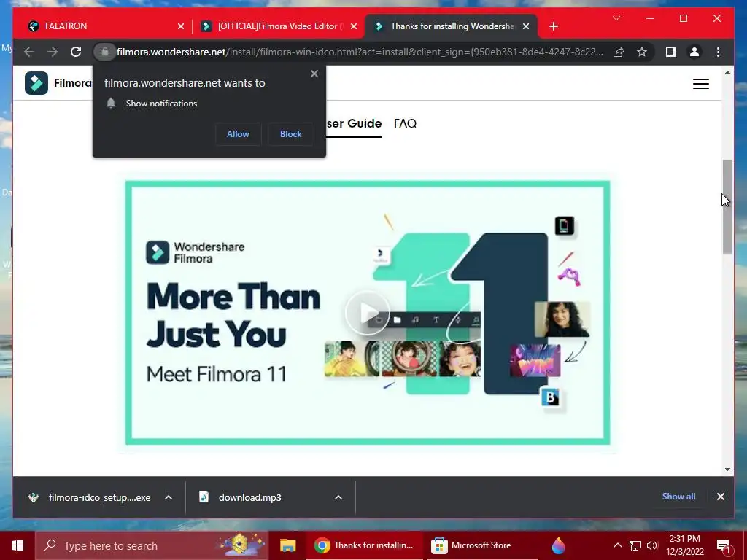The width and height of the screenshot is (747, 560).
Task: Show hidden system tray icons
Action: pyautogui.click(x=617, y=545)
